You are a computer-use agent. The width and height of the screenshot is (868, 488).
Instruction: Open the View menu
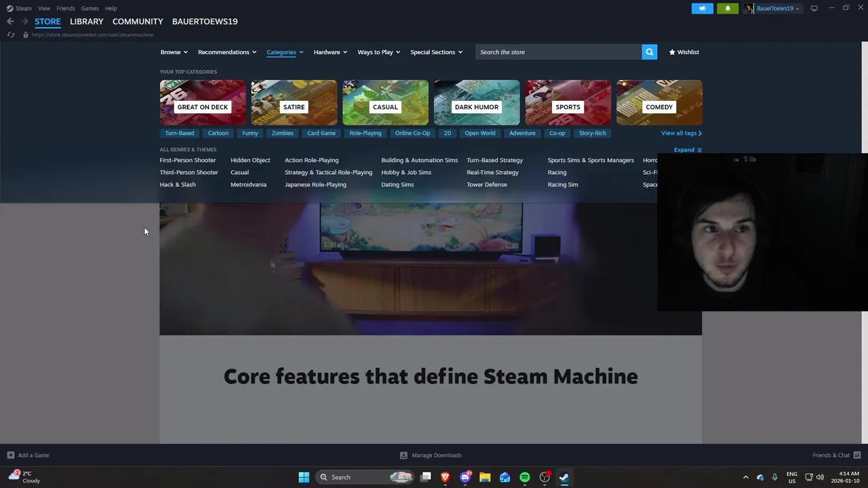click(x=44, y=8)
